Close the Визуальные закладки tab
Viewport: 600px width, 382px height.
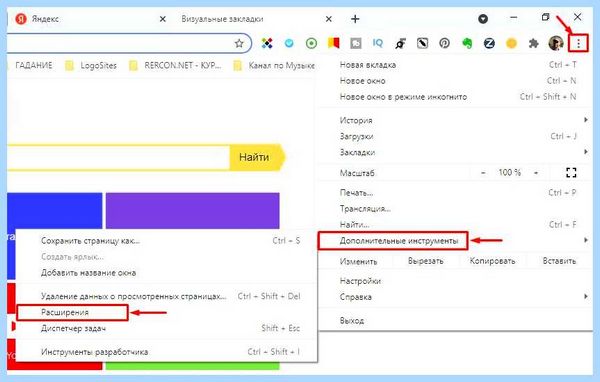tap(329, 19)
